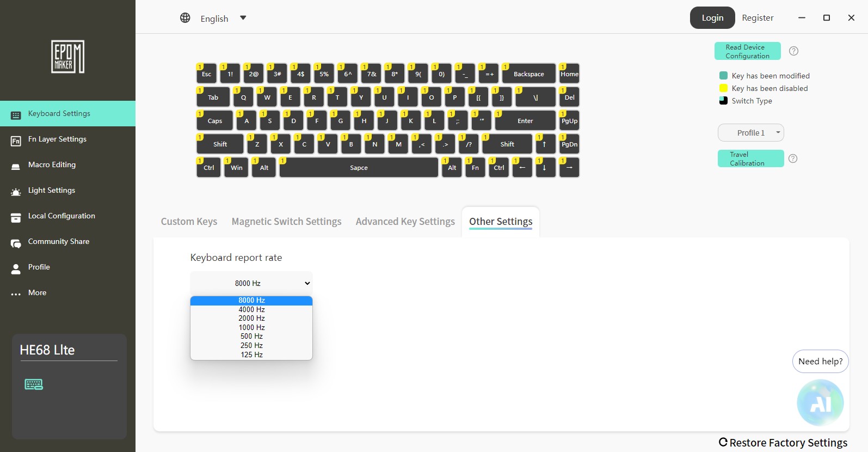Choose 4000 Hz report rate option
This screenshot has height=452, width=868.
point(251,309)
